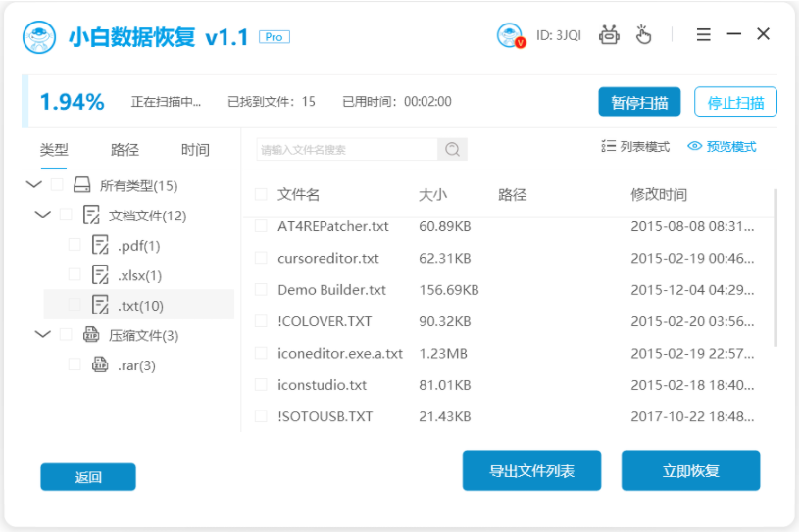Click the hand pointer icon in title bar
This screenshot has width=801, height=532.
click(x=643, y=35)
